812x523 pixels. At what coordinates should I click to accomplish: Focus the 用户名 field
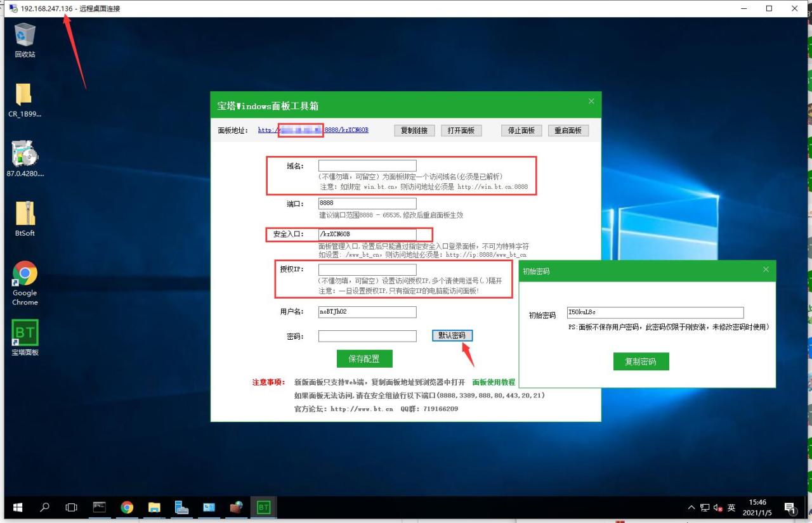click(367, 312)
